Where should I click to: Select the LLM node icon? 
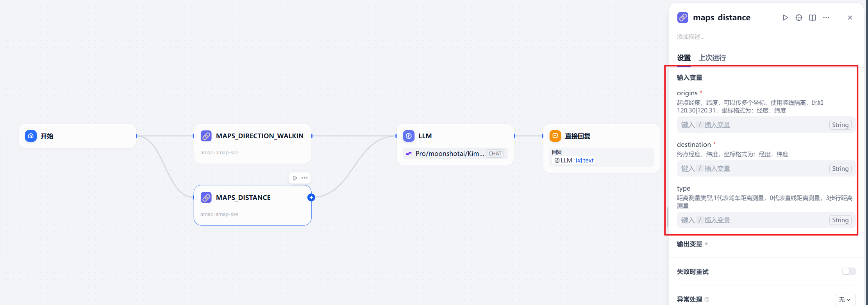[409, 136]
